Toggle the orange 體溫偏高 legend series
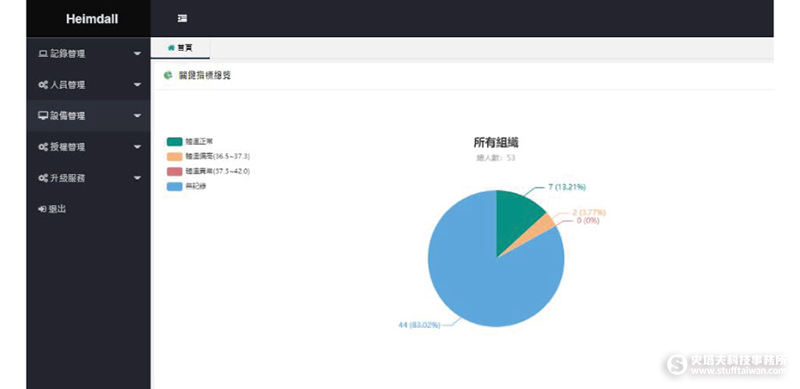This screenshot has height=389, width=800. (x=208, y=156)
